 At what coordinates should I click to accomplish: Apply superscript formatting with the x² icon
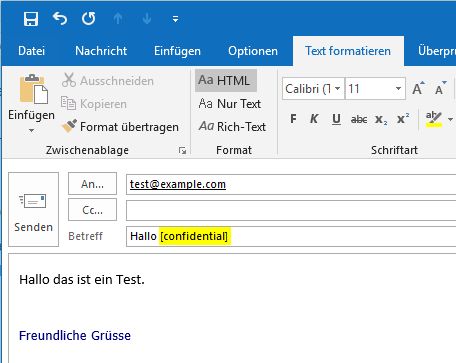click(x=403, y=119)
